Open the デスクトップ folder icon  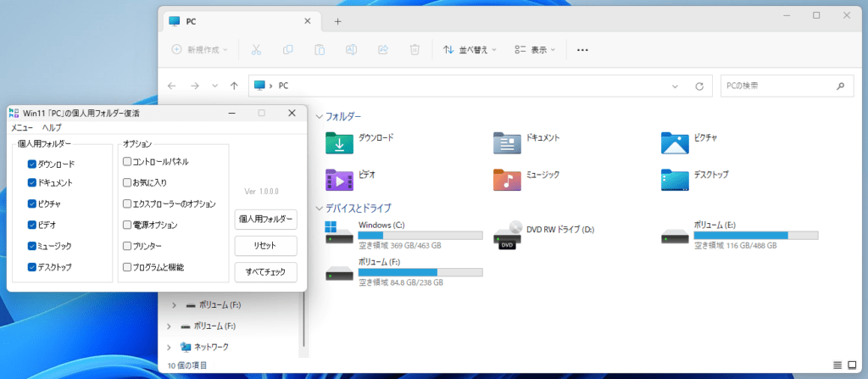(675, 180)
